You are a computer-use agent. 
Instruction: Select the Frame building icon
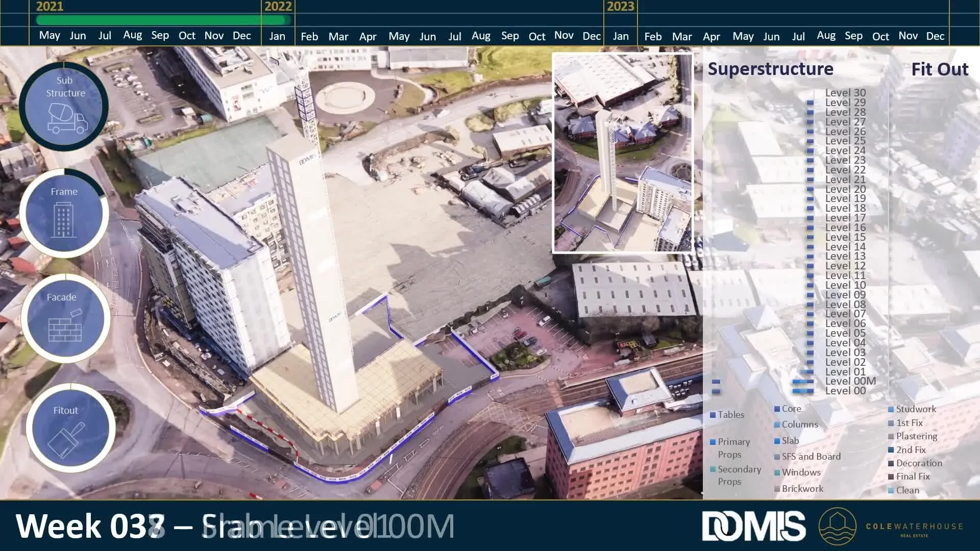click(64, 219)
